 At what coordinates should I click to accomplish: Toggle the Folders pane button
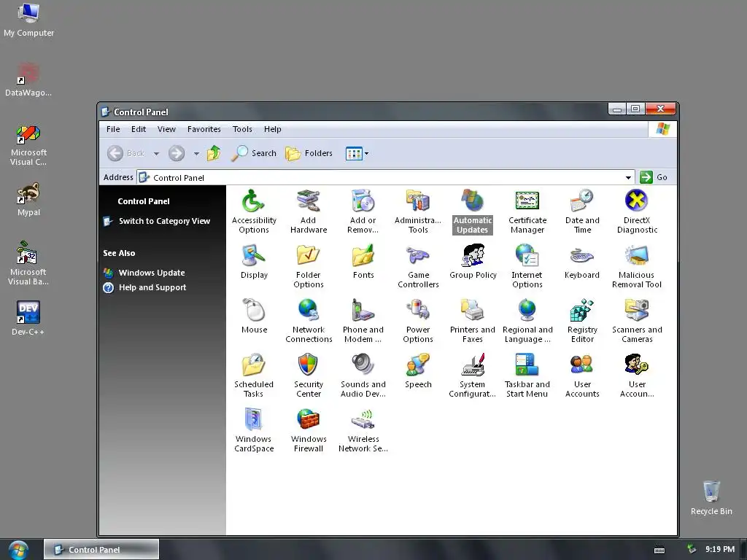coord(309,153)
